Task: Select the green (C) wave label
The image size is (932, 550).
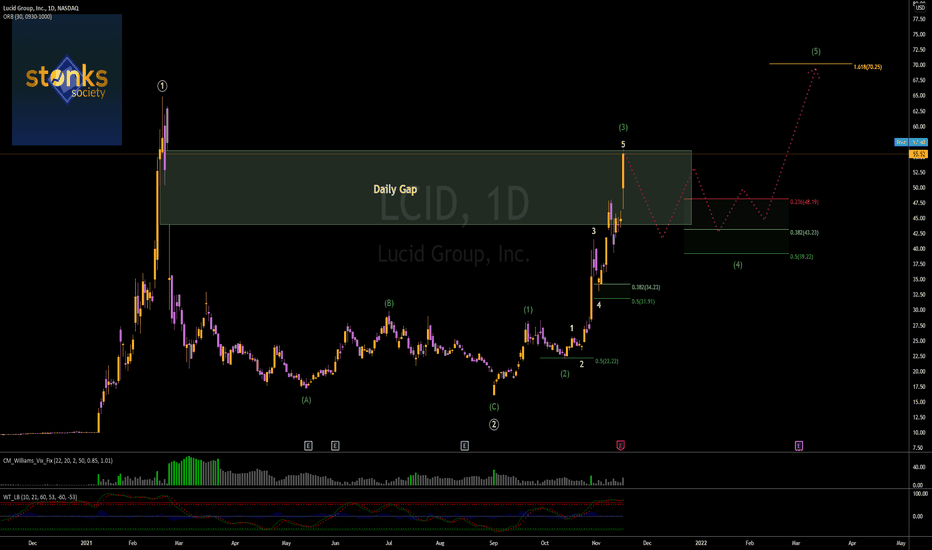Action: point(494,407)
